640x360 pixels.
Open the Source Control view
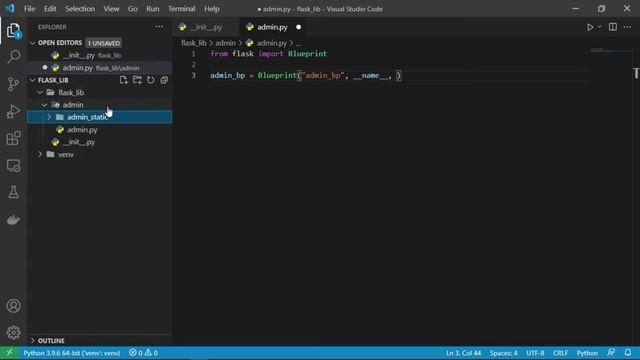13,84
